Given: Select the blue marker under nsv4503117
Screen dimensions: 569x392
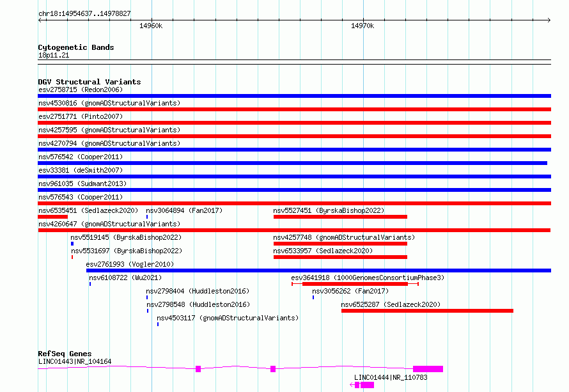Looking at the screenshot, I should tap(158, 324).
